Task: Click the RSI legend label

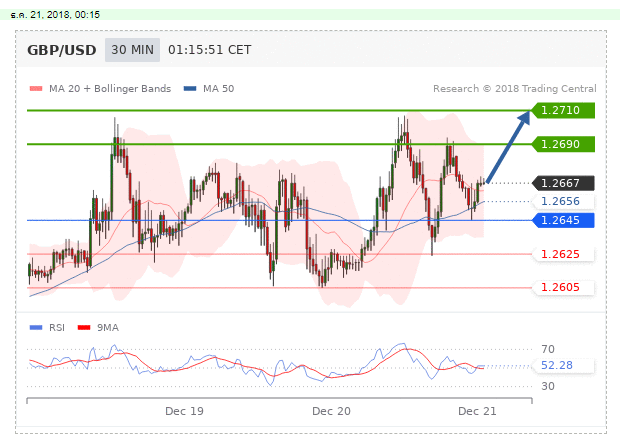Action: (x=57, y=328)
